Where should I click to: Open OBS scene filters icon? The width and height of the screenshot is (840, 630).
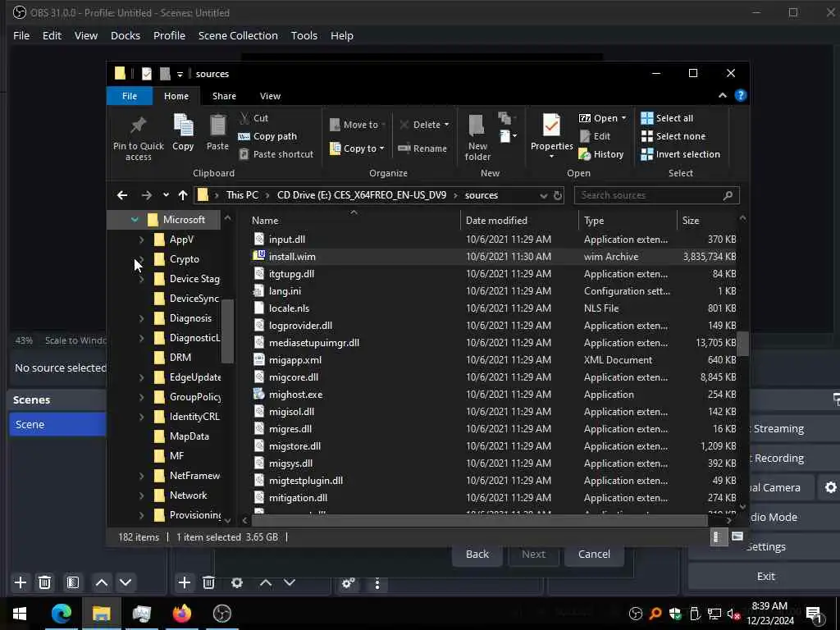click(73, 582)
